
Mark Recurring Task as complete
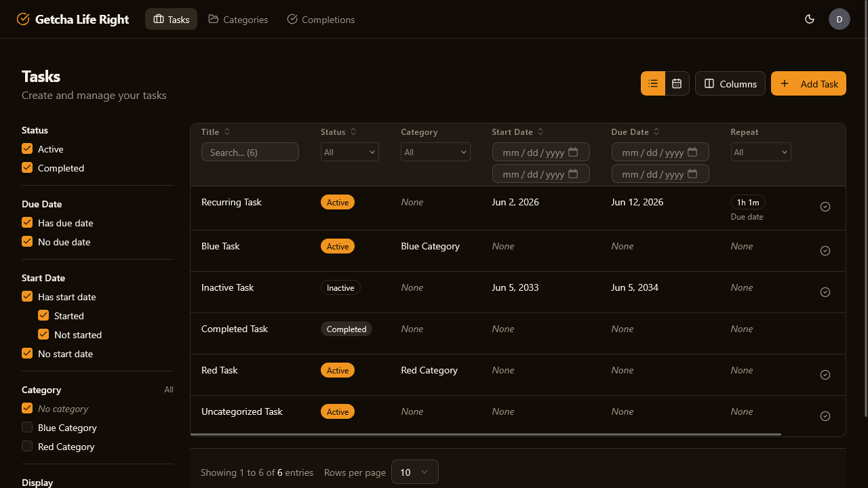825,207
